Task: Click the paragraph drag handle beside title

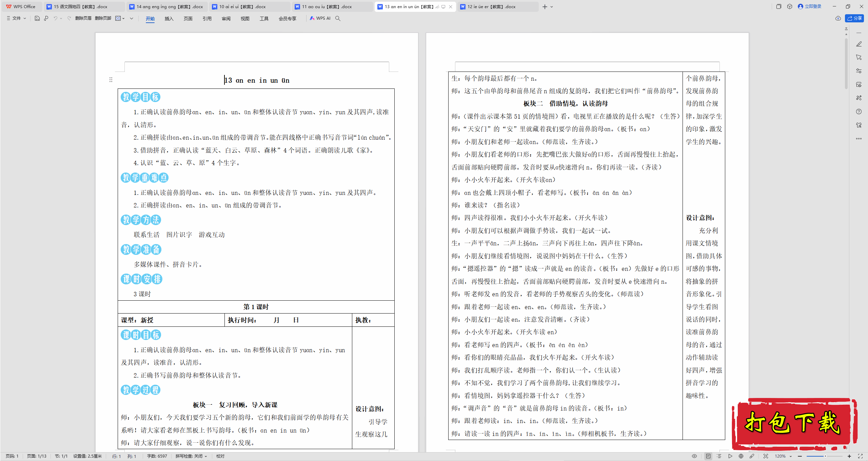Action: point(111,80)
